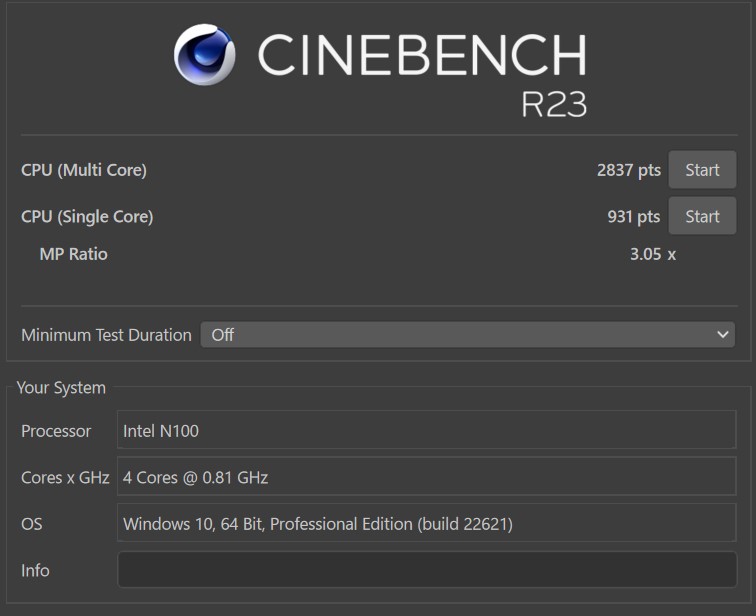Click the 2837 pts multi core score

pyautogui.click(x=629, y=170)
